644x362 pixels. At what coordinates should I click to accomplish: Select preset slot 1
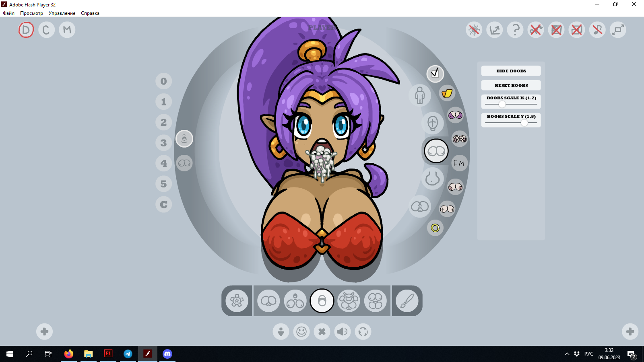point(164,102)
